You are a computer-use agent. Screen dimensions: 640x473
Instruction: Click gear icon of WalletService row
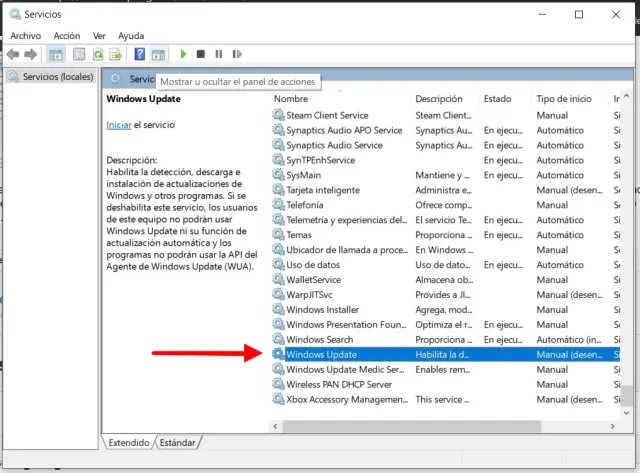[x=278, y=280]
